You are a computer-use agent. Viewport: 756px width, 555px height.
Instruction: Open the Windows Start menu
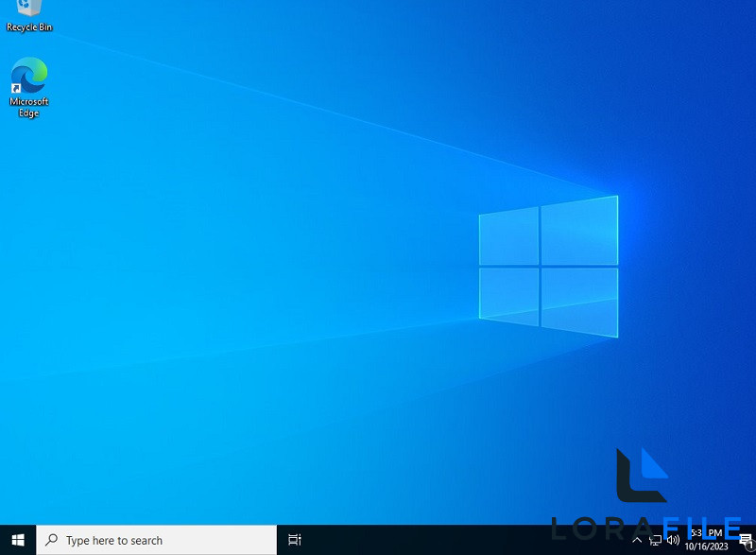coord(18,540)
